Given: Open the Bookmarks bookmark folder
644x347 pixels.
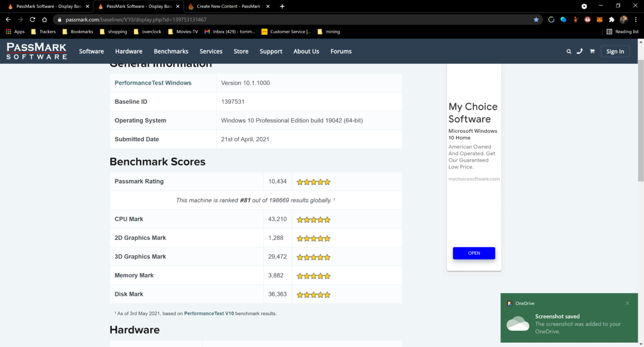Looking at the screenshot, I should tap(78, 32).
